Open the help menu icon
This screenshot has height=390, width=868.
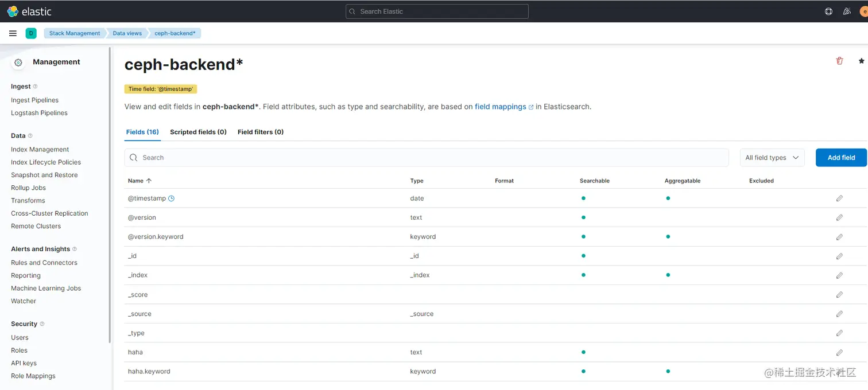(x=828, y=11)
